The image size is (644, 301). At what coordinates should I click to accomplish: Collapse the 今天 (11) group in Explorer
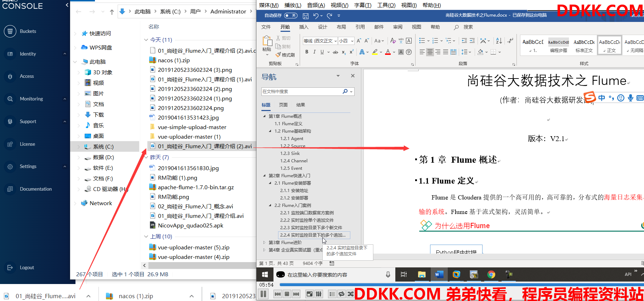(x=146, y=40)
